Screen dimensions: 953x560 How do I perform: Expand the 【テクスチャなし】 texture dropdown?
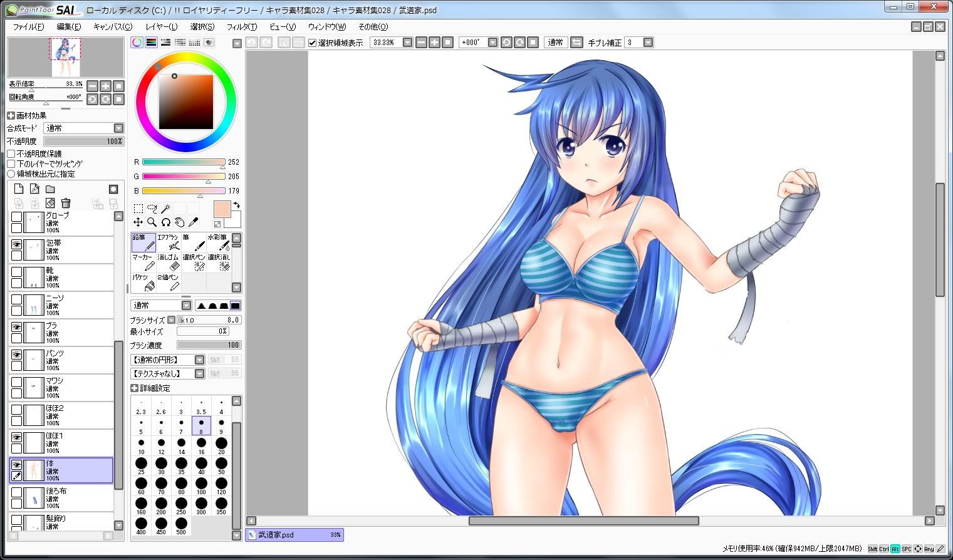[199, 373]
